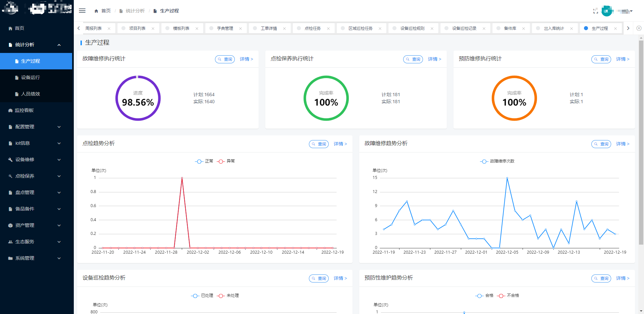Expand the 系统管理 sidebar menu
644x314 pixels.
point(36,258)
